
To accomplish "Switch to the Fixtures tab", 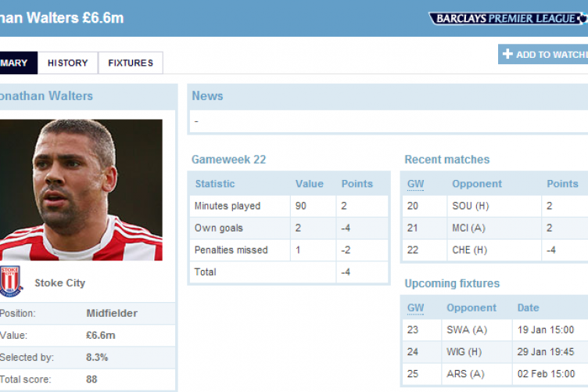I will click(x=131, y=63).
